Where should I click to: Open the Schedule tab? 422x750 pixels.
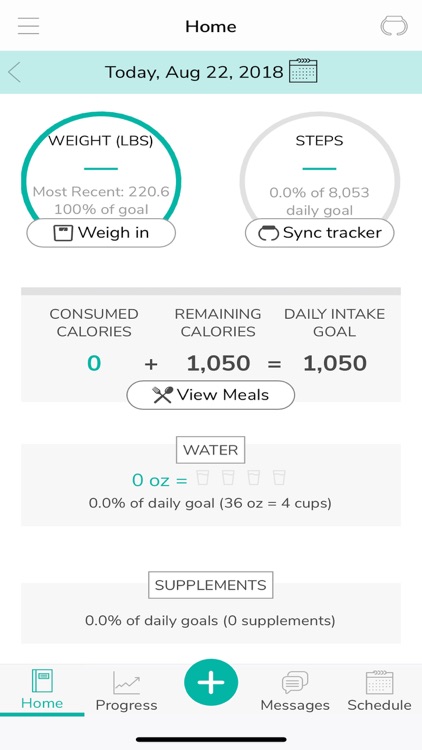pos(379,691)
